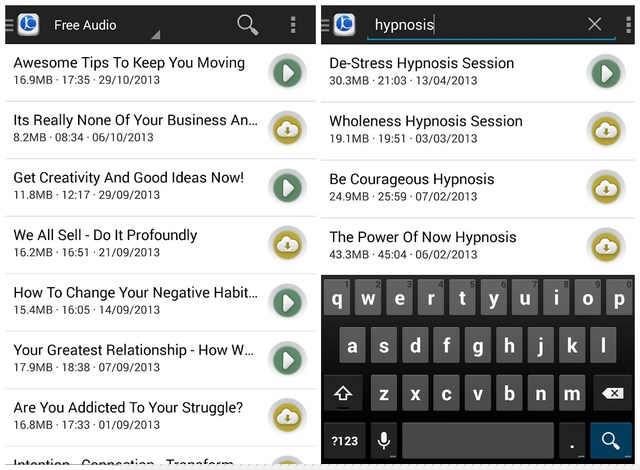Screen dimensions: 640x470
Task: Select the '19.1MB · 19:51 · 03/03/2013' details line
Action: [403, 139]
